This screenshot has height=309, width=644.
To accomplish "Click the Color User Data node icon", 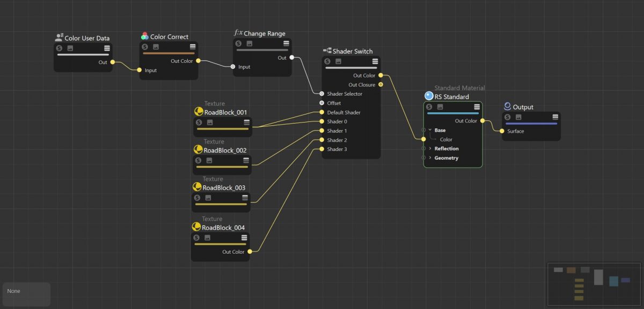I will pyautogui.click(x=59, y=38).
